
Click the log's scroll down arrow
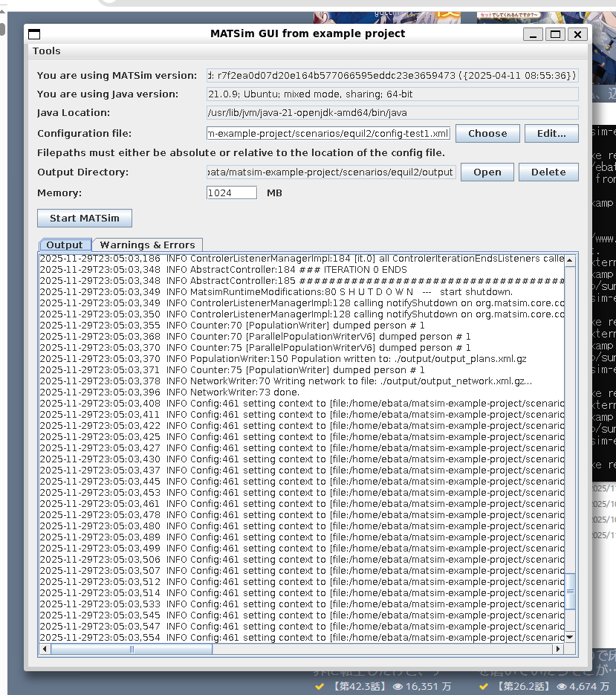570,637
